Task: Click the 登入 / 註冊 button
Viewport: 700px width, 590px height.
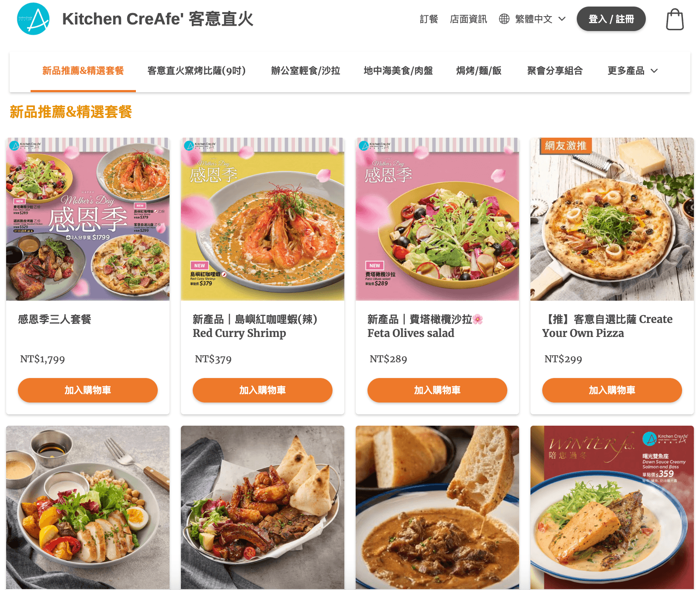Action: tap(611, 19)
